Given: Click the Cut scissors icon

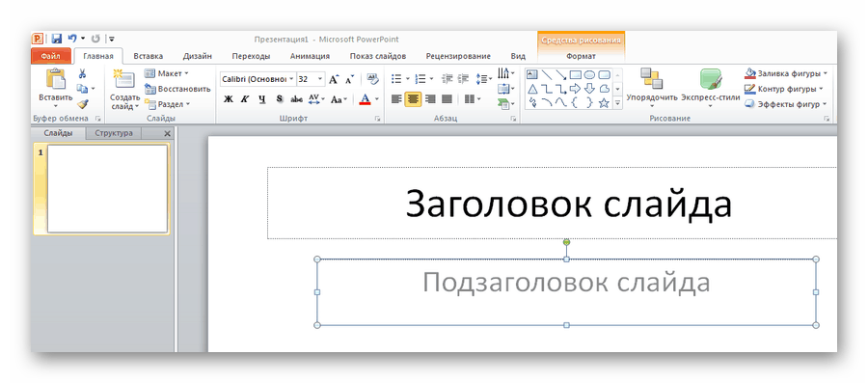Looking at the screenshot, I should 82,73.
